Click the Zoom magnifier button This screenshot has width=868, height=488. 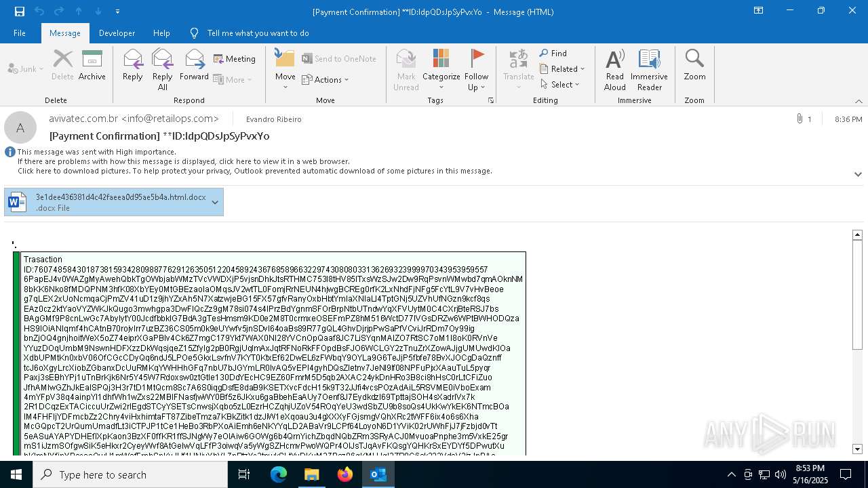pos(694,65)
